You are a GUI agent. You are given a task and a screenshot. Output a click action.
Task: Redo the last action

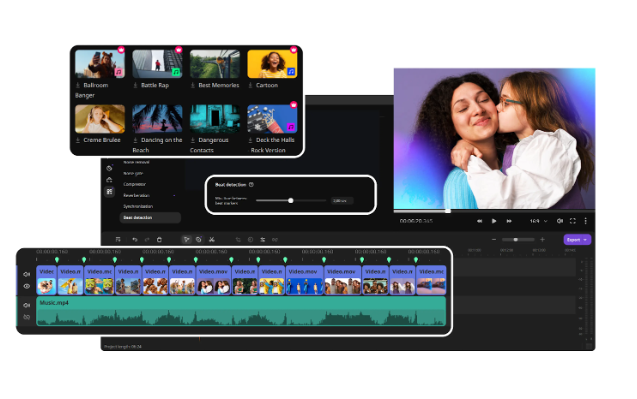click(x=147, y=240)
